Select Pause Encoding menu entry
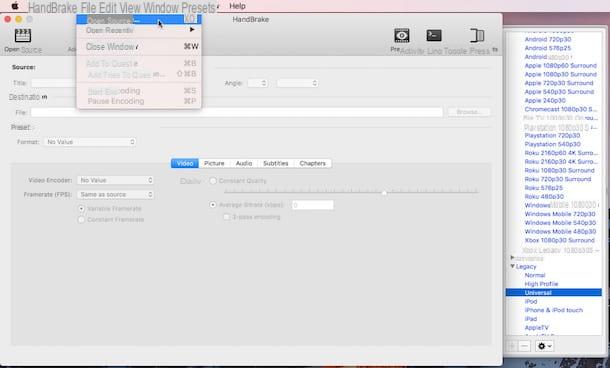The height and width of the screenshot is (368, 610). pyautogui.click(x=139, y=101)
